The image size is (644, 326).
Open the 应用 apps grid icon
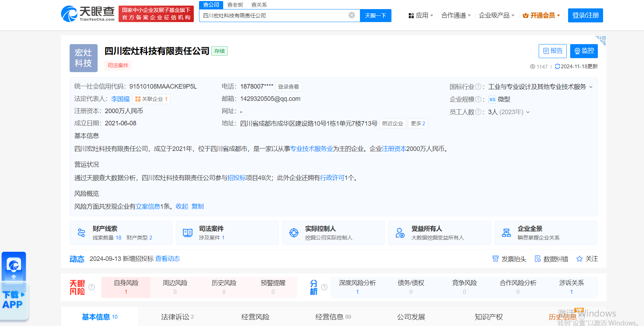pyautogui.click(x=411, y=16)
